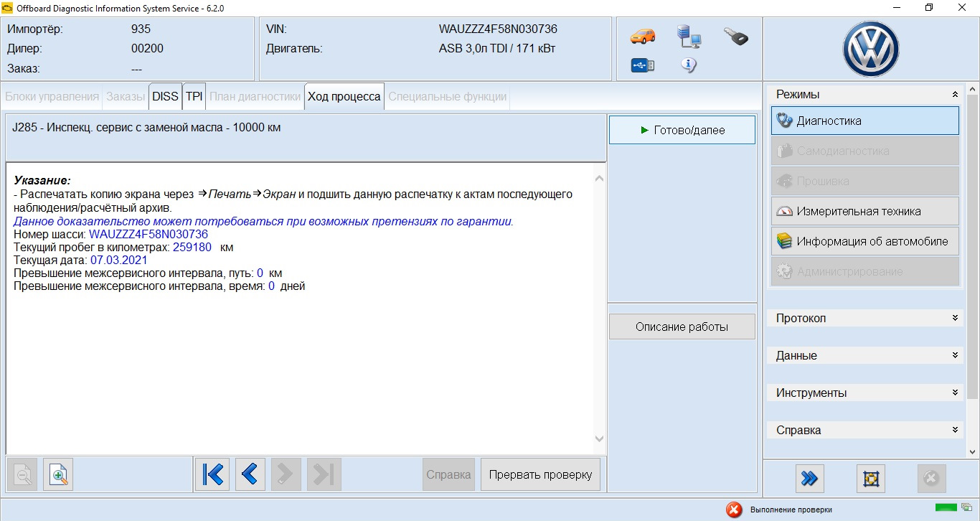This screenshot has height=521, width=980.
Task: Click the mileage value 259180
Action: click(x=192, y=248)
